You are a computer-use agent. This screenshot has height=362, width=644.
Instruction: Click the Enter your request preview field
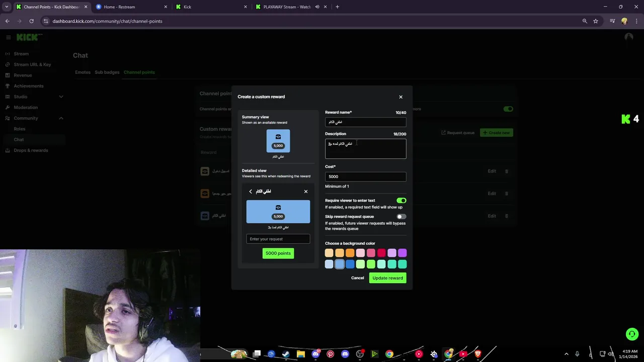click(x=278, y=239)
